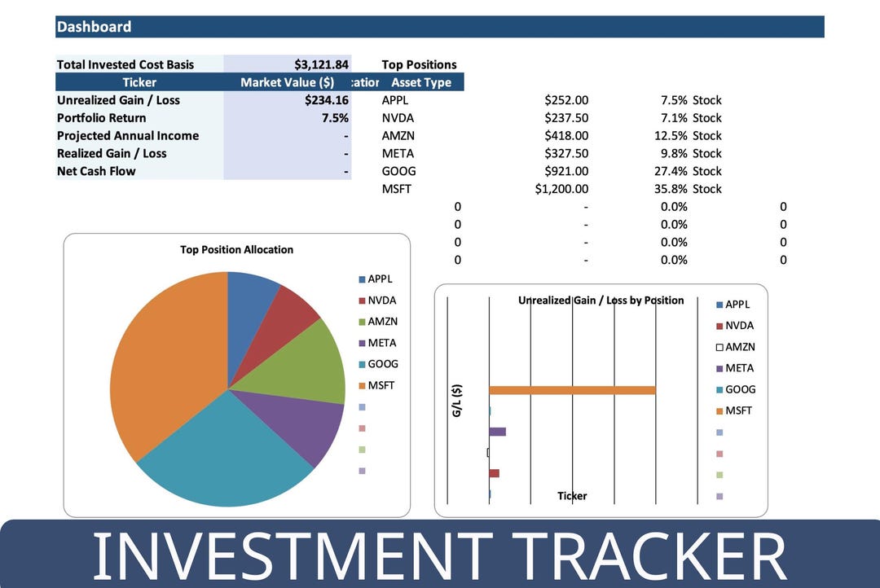Image resolution: width=880 pixels, height=588 pixels.
Task: Select NVDA legend entry in Unrealized Gain chart
Action: click(735, 326)
